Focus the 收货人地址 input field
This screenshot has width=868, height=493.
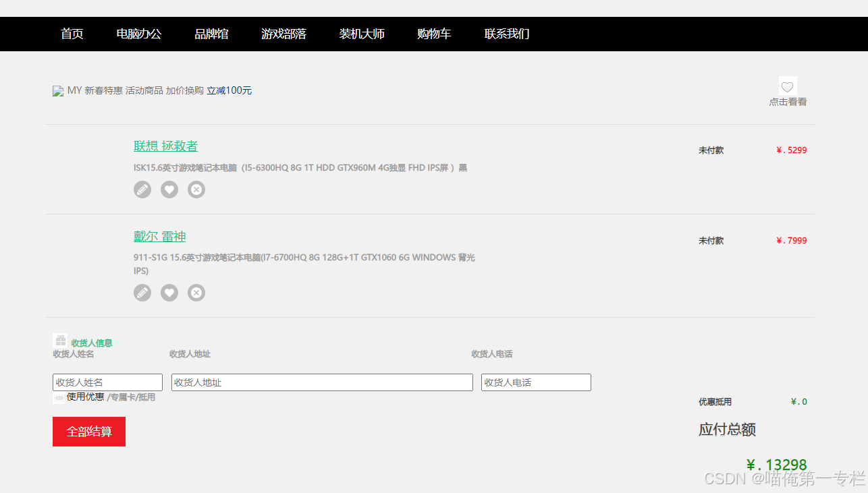(322, 382)
